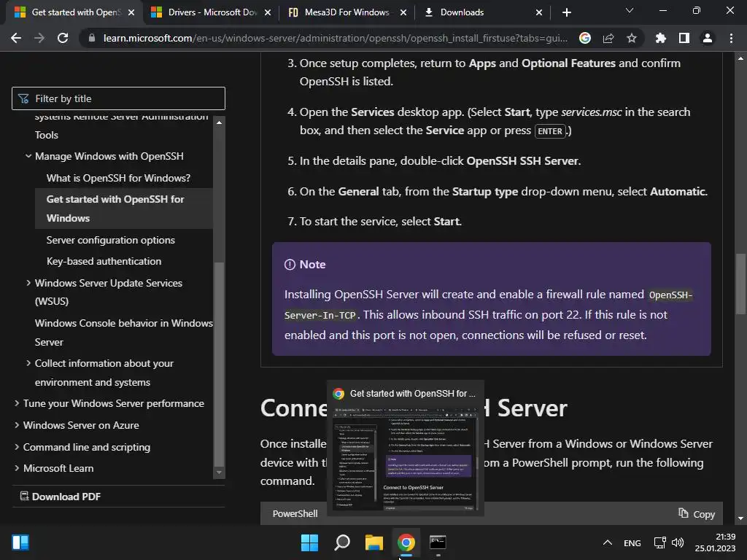
Task: Close the Mesa3D For Windows tab
Action: [403, 12]
